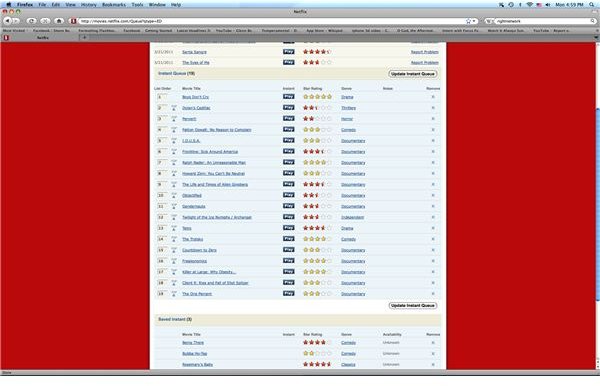The height and width of the screenshot is (386, 600).
Task: Report Problem for The Eyes of Me
Action: point(425,62)
